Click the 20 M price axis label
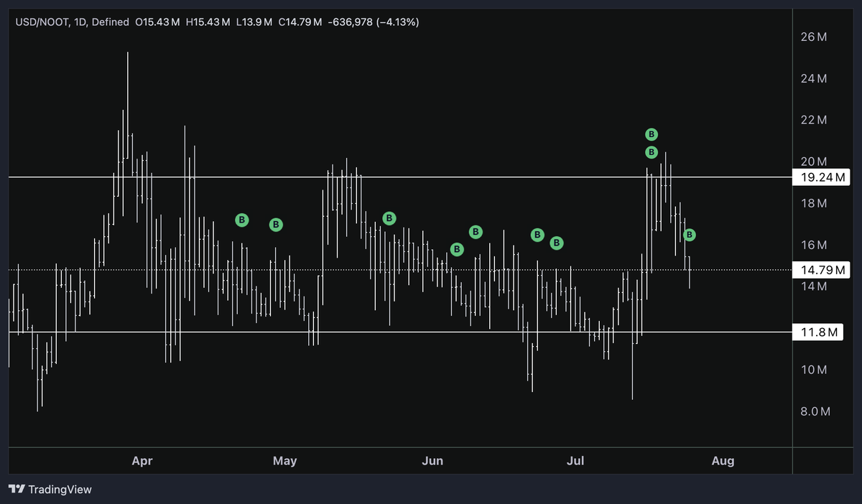Viewport: 862px width, 504px height. tap(813, 162)
